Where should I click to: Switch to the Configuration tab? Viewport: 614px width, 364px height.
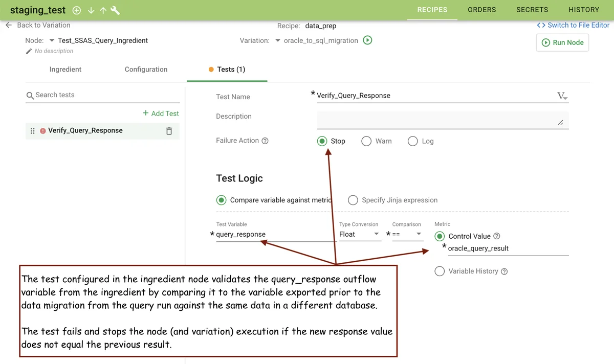coord(146,70)
